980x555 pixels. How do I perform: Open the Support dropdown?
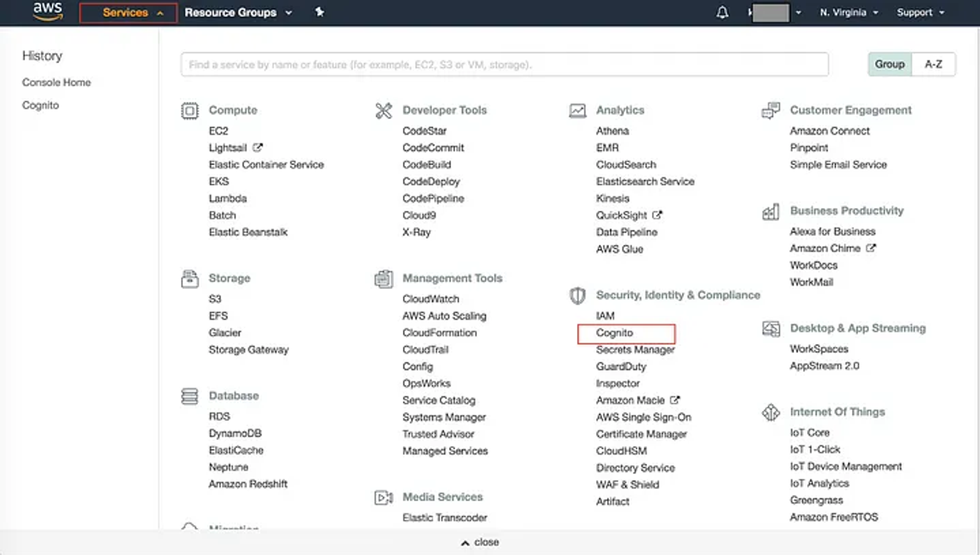[920, 12]
